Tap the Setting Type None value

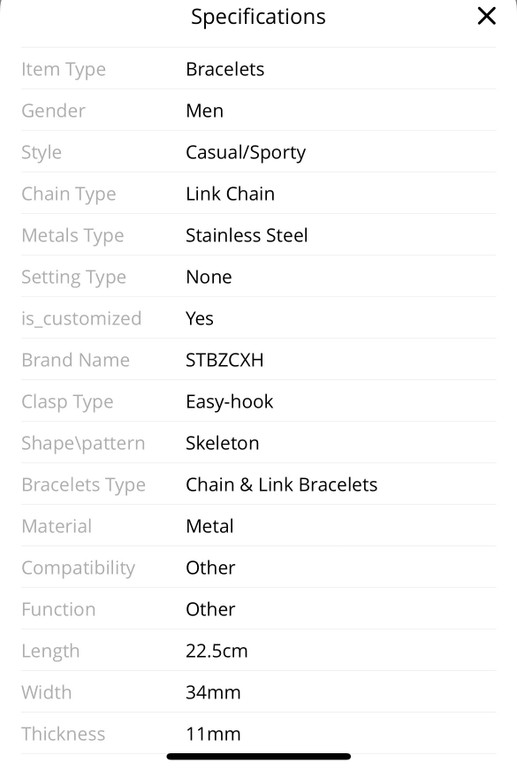click(x=209, y=277)
